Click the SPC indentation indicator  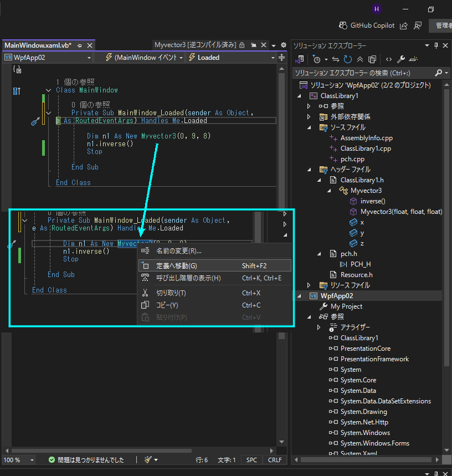click(252, 460)
